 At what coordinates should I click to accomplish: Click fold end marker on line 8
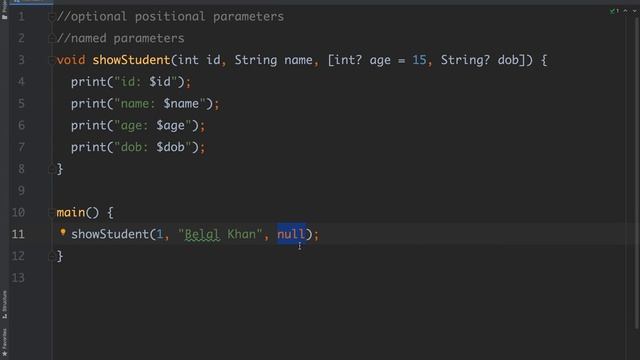(52, 169)
